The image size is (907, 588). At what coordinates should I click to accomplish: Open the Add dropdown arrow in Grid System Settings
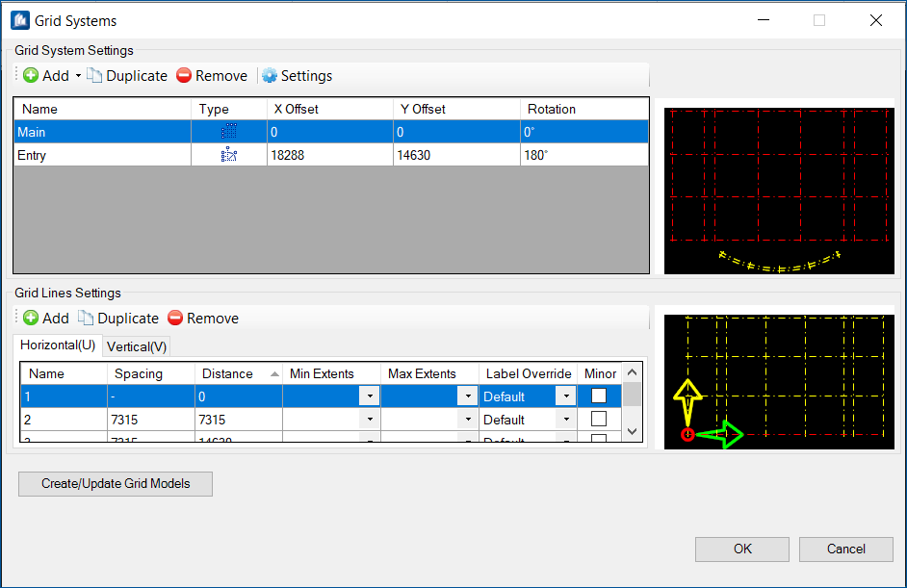(x=78, y=76)
